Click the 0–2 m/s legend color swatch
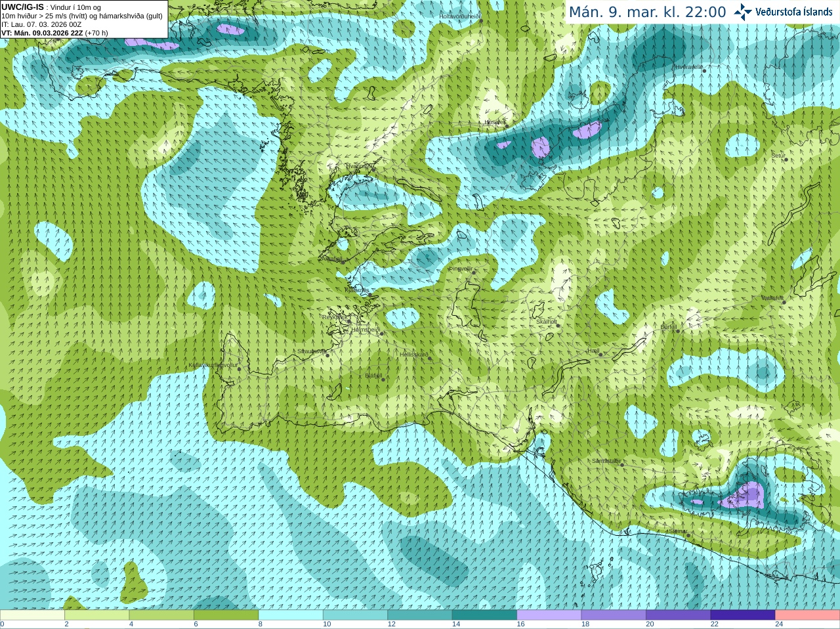 tap(32, 615)
